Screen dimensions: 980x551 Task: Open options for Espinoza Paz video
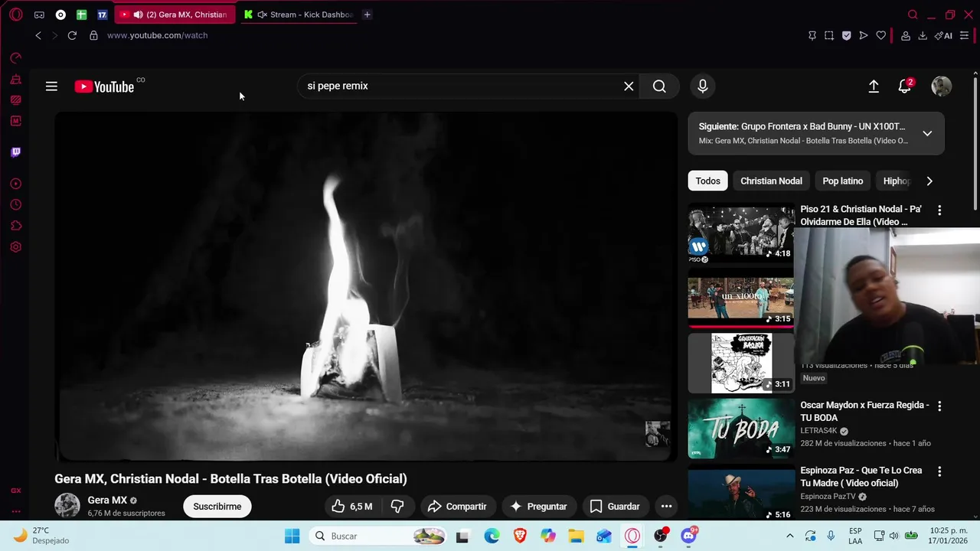click(939, 471)
